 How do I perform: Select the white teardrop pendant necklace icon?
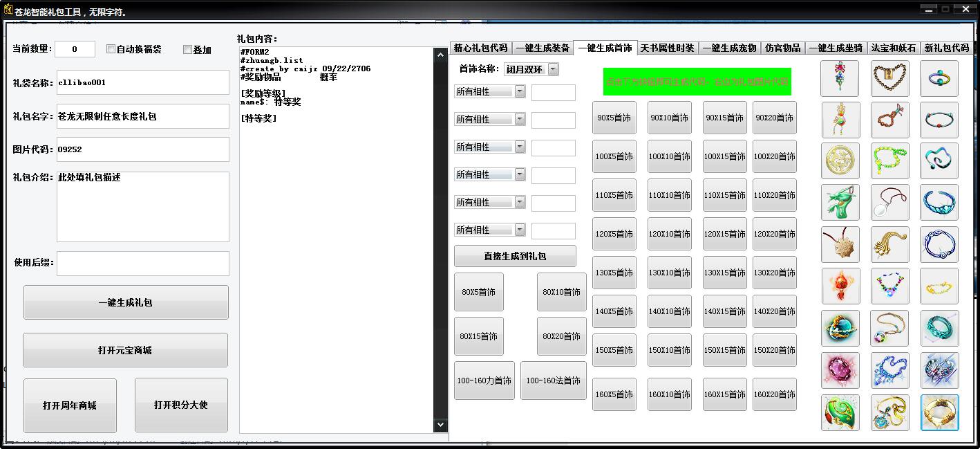click(889, 203)
